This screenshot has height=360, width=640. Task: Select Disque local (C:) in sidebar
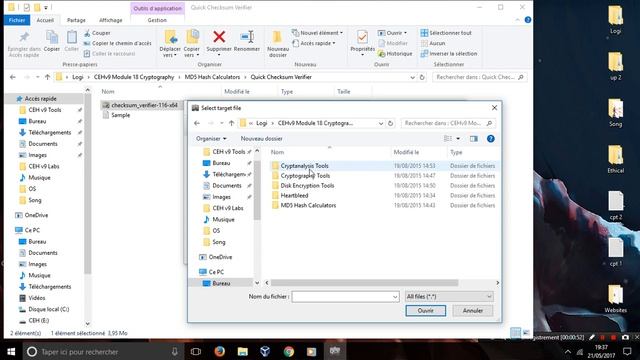(49, 309)
